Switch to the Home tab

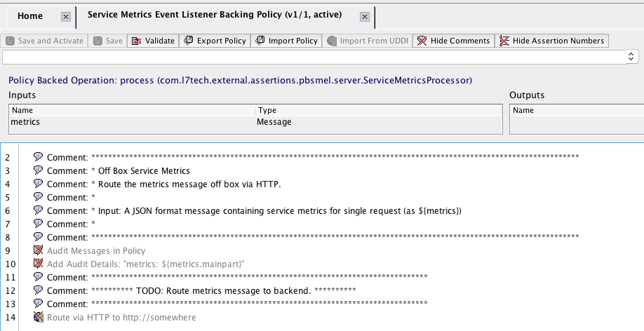pos(30,15)
